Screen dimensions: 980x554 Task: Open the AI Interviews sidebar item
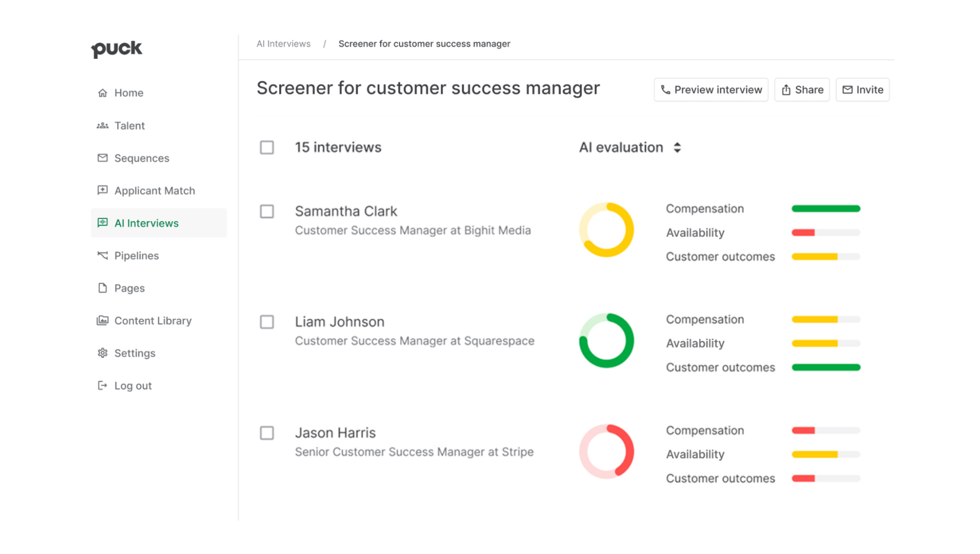159,223
